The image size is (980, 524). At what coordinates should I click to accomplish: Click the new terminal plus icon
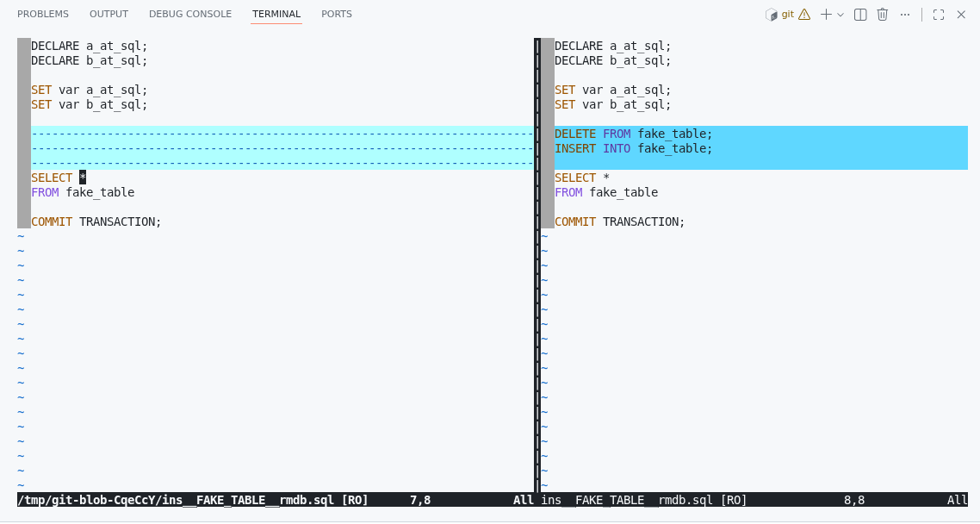(x=826, y=15)
